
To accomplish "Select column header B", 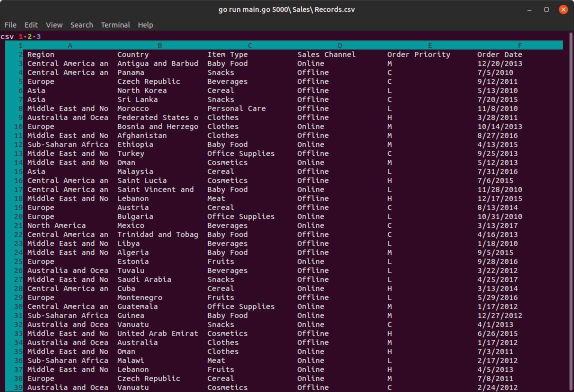I will coord(160,45).
